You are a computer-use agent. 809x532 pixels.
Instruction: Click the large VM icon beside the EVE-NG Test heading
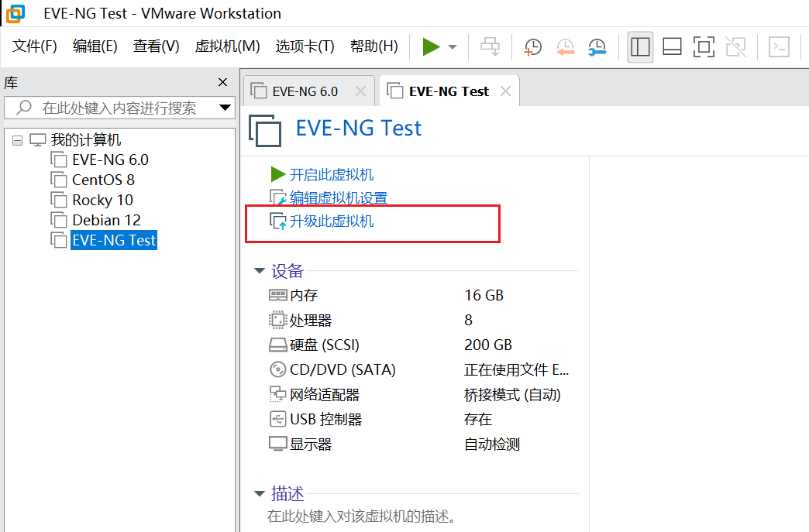point(265,131)
